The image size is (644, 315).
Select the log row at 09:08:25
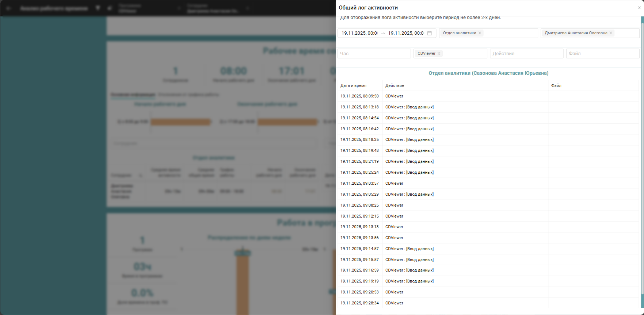488,205
